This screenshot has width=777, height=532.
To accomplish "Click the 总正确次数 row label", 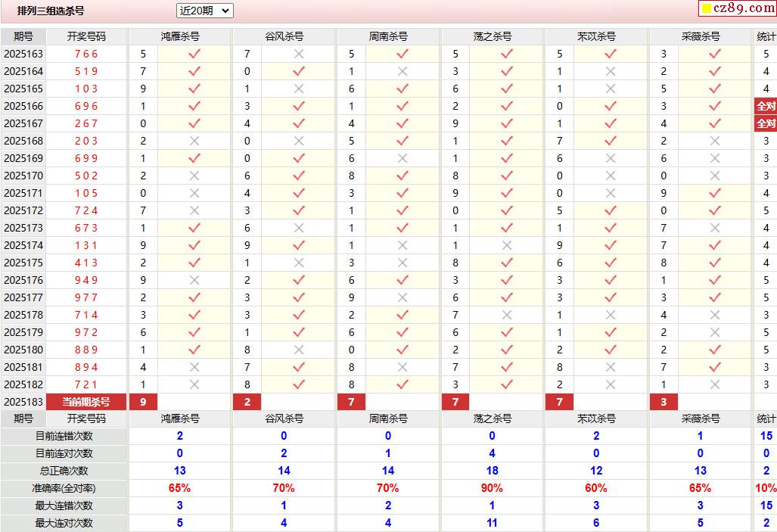I will coord(64,471).
